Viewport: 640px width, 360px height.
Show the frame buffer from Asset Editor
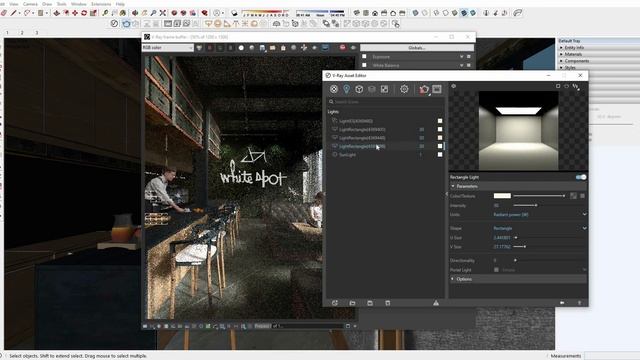pyautogui.click(x=437, y=89)
